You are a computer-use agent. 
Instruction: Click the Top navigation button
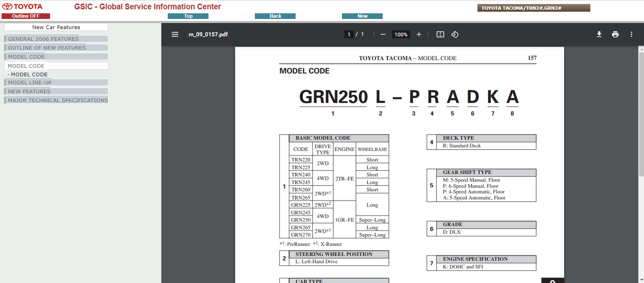tap(188, 16)
